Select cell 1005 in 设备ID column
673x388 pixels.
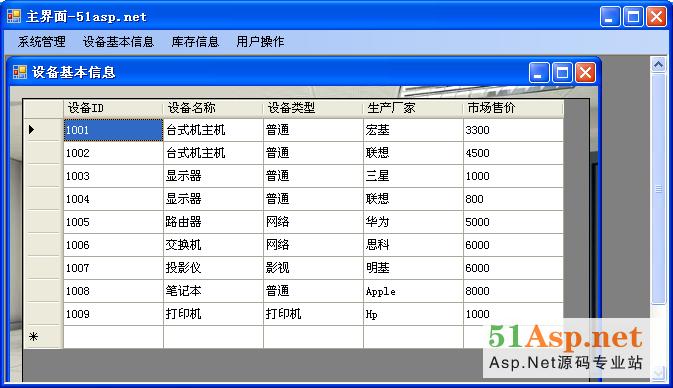113,222
